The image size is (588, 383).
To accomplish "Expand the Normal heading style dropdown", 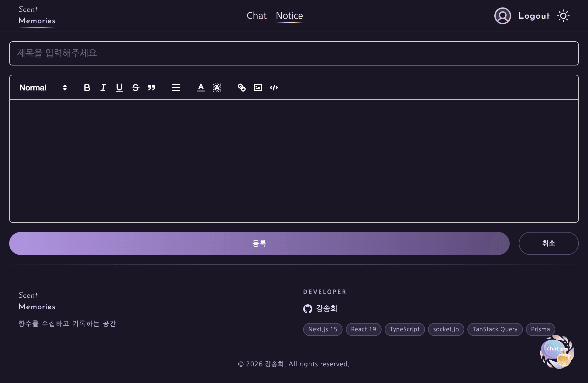I will (43, 88).
